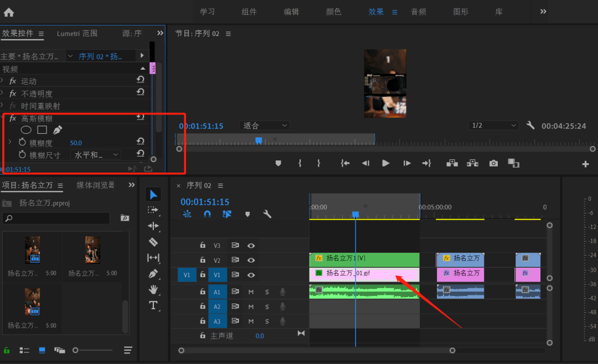The image size is (598, 364).
Task: Toggle V2 track output eye icon
Action: (x=251, y=260)
